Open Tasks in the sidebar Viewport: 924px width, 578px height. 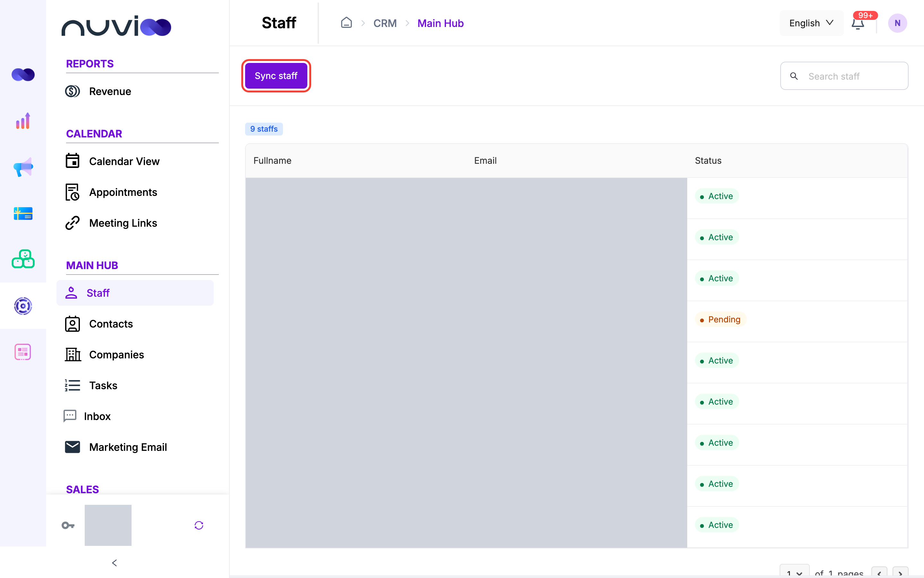pyautogui.click(x=103, y=385)
